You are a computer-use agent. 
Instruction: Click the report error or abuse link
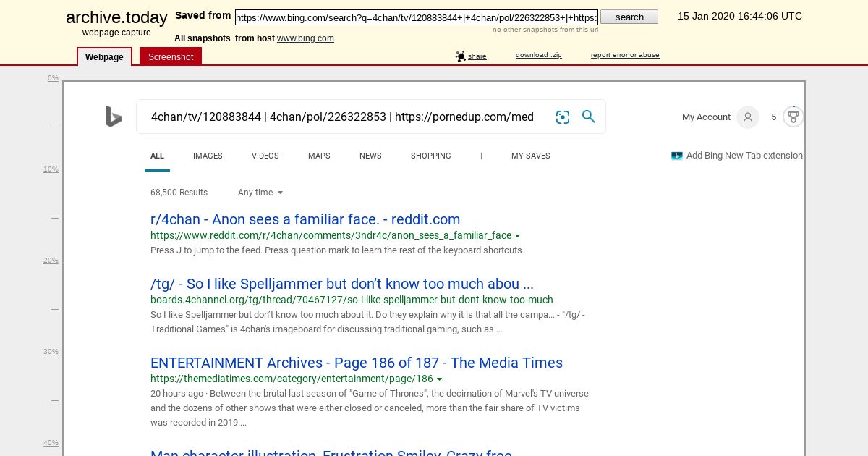625,55
